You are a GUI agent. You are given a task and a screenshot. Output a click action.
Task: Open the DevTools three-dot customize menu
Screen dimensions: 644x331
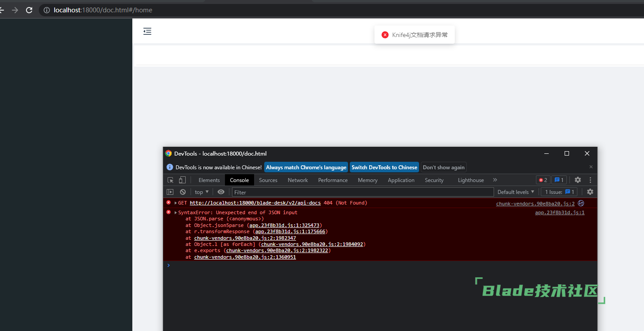[x=590, y=180]
